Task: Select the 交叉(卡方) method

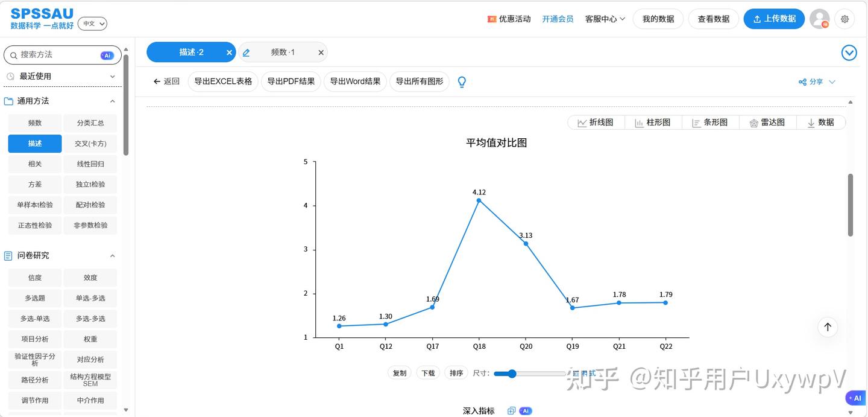Action: (90, 144)
